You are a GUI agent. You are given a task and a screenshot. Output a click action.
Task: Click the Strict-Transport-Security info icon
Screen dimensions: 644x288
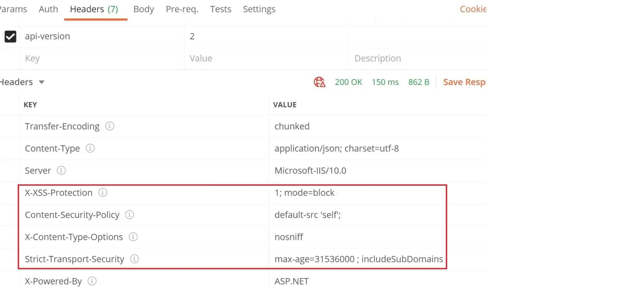[135, 259]
